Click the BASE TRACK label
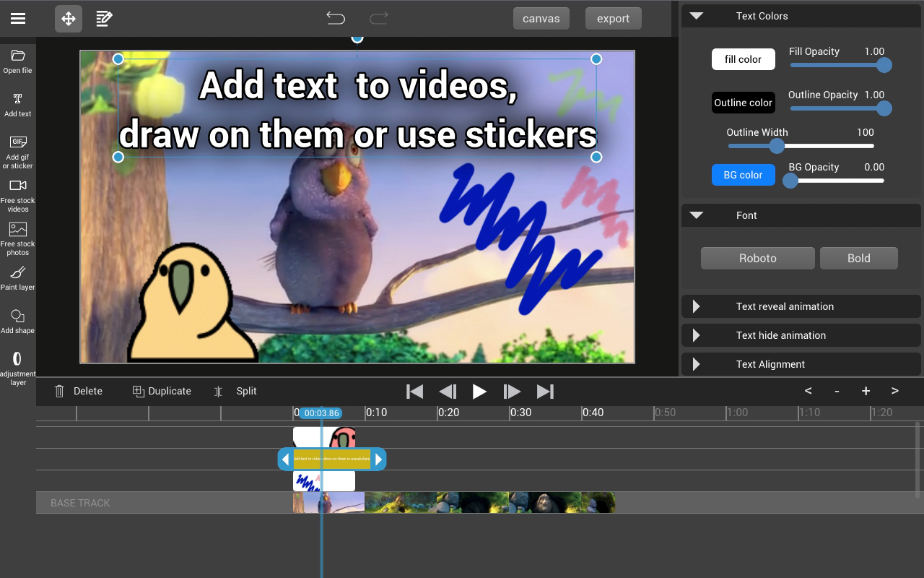The image size is (924, 578). 80,503
